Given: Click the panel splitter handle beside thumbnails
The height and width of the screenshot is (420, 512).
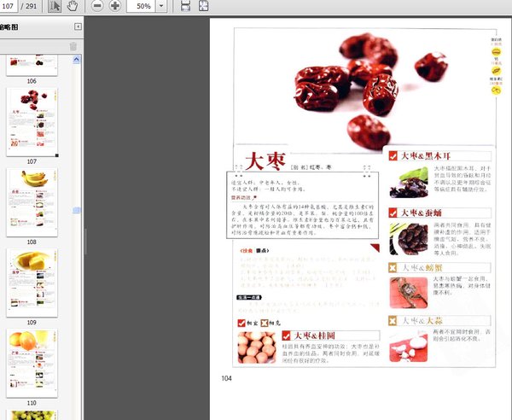Looking at the screenshot, I should coord(84,241).
